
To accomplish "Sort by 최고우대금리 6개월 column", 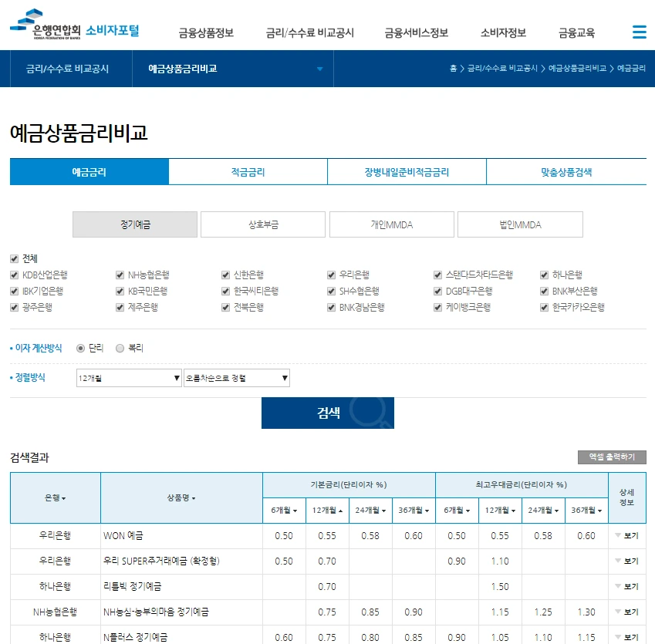I will (x=457, y=511).
